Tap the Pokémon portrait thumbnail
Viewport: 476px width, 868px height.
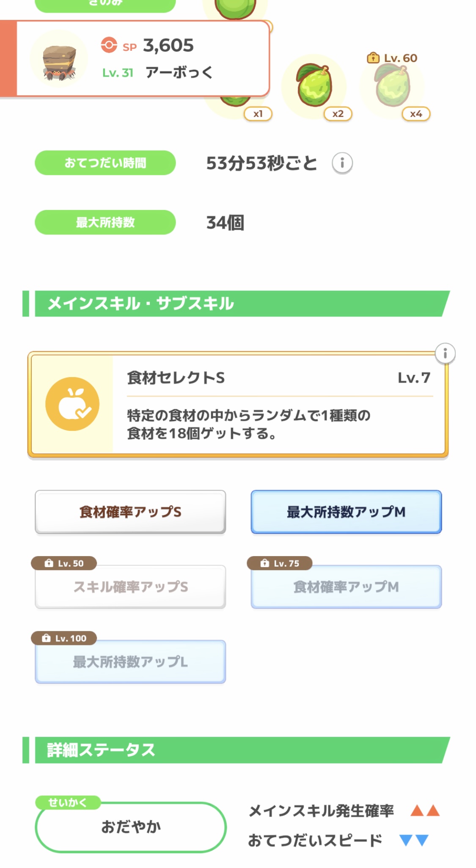[x=59, y=59]
